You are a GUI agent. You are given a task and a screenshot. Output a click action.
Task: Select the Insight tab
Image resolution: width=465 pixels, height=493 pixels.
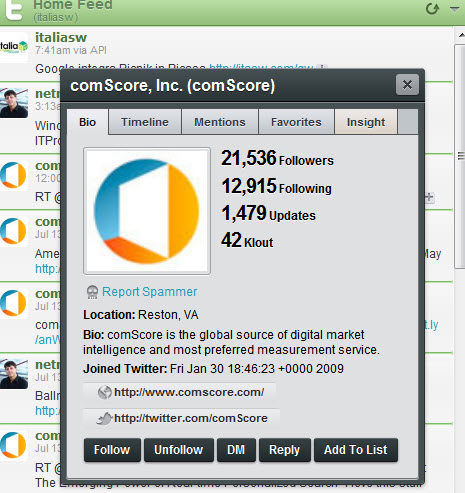366,122
